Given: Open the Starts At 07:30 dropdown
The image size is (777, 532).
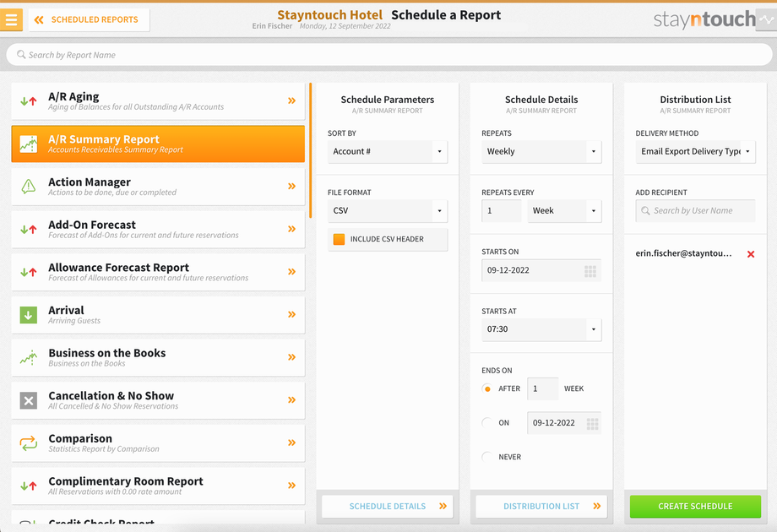Looking at the screenshot, I should [541, 329].
